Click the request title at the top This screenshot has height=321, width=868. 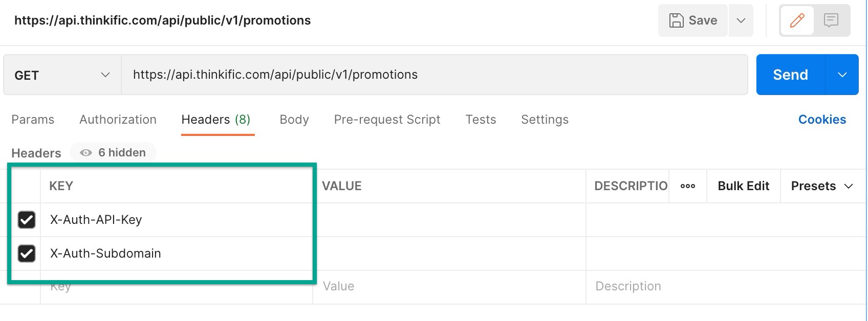(163, 20)
